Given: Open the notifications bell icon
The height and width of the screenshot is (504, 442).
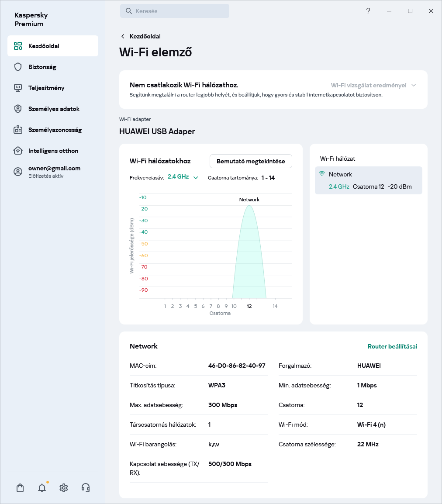Looking at the screenshot, I should coord(42,488).
